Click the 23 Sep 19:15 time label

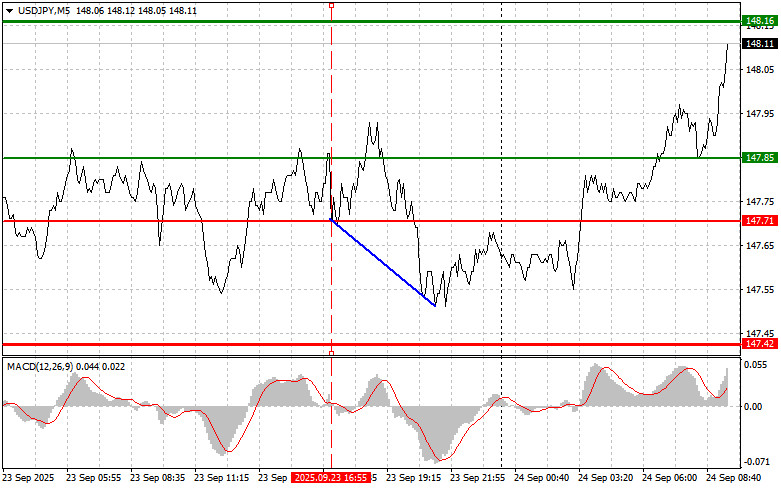point(413,478)
